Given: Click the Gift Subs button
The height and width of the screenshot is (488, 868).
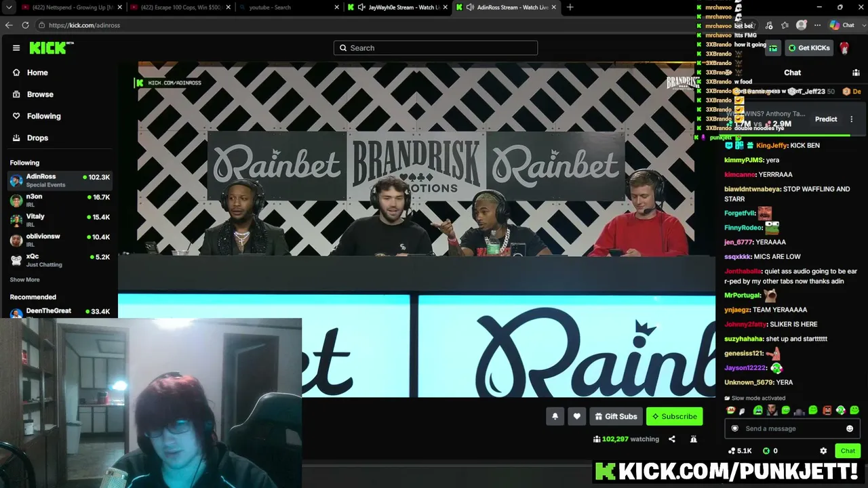Looking at the screenshot, I should coord(616,416).
